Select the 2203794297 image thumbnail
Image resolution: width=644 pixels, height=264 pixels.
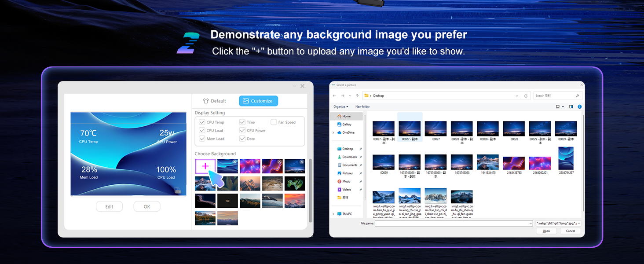click(x=565, y=158)
